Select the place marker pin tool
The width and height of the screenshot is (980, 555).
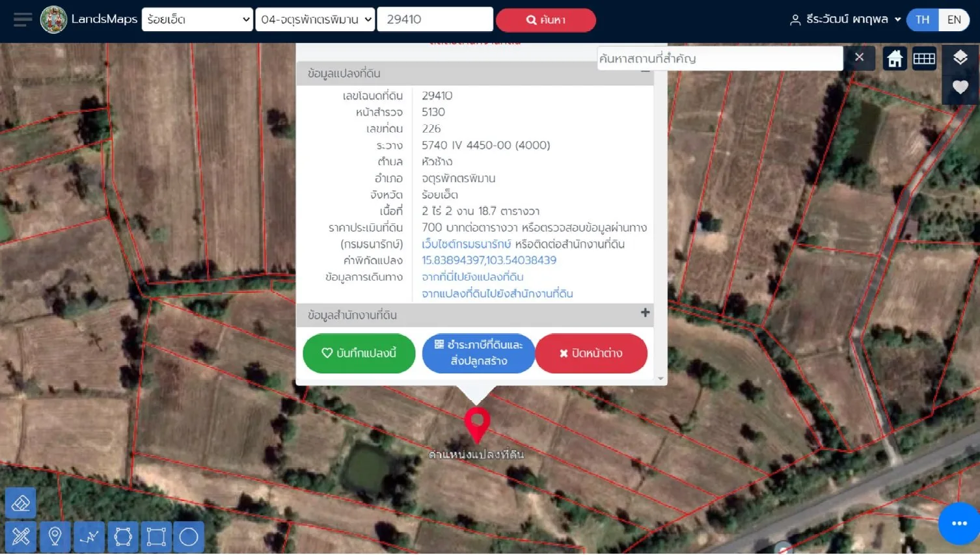55,537
